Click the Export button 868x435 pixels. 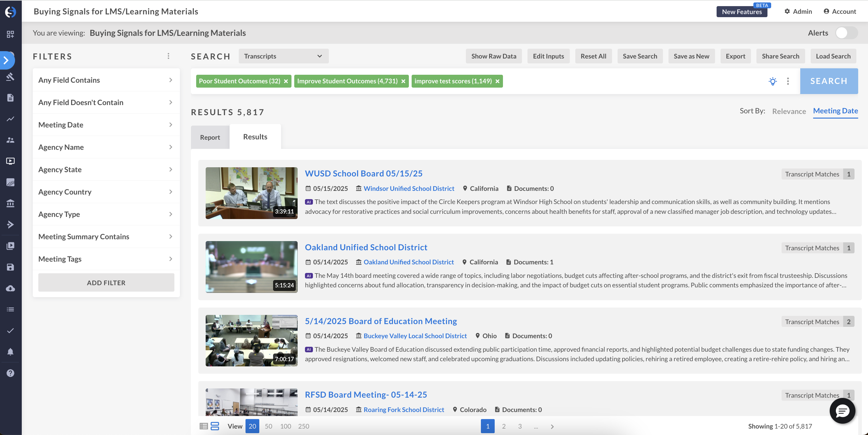coord(735,56)
